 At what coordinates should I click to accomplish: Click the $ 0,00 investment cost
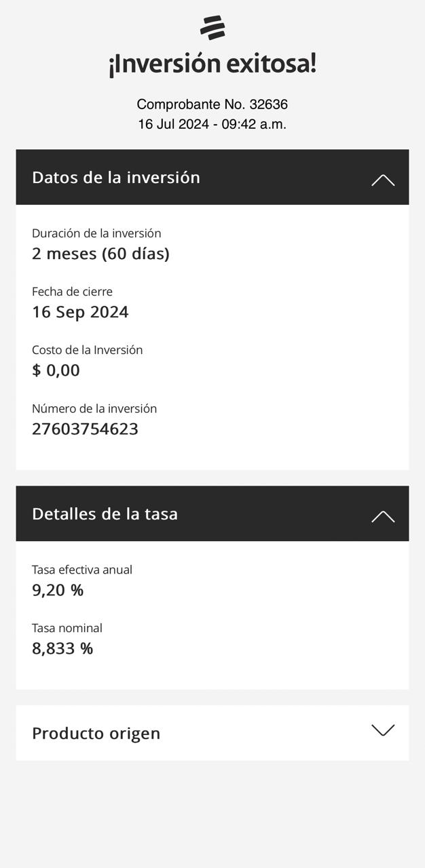coord(56,370)
